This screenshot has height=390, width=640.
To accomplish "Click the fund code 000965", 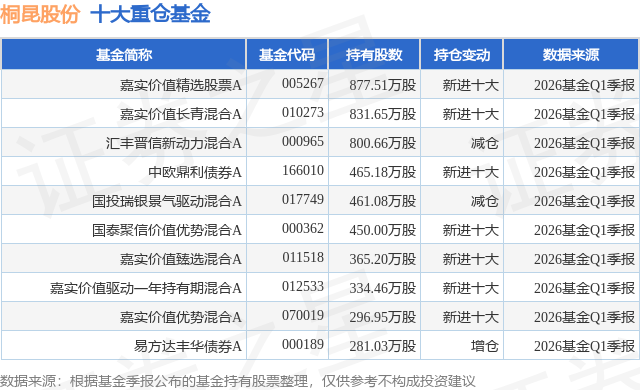I will pos(303,142).
